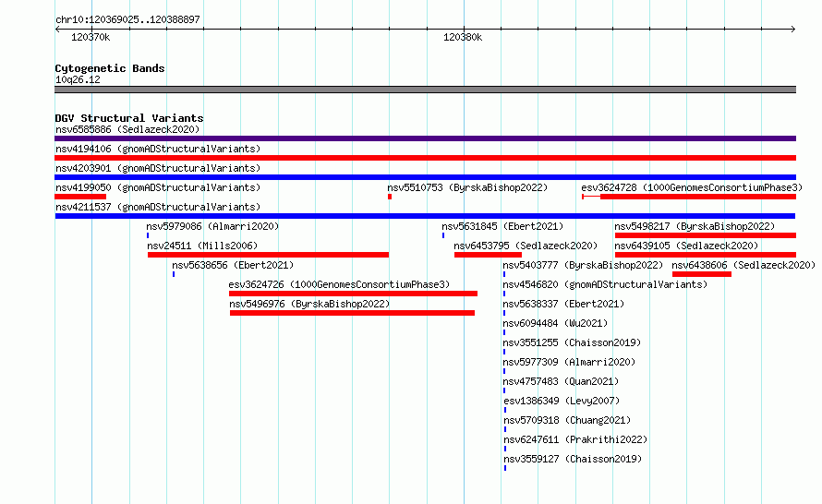822x504 pixels.
Task: Open nsv3559127 (Chaisson2019) label
Action: pyautogui.click(x=573, y=459)
